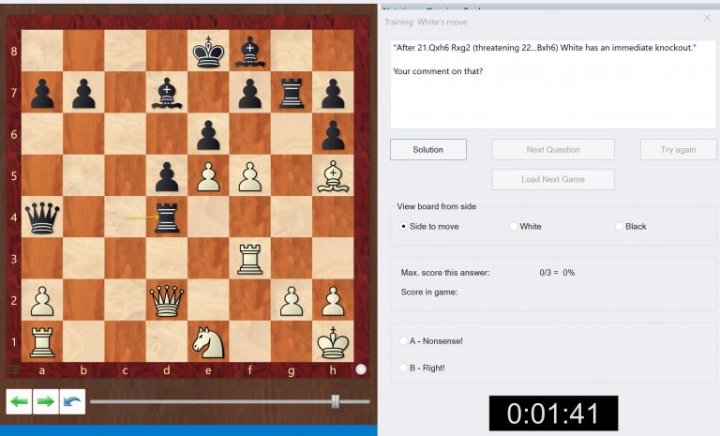Click the Next Question button
Image resolution: width=720 pixels, height=436 pixels.
coord(553,150)
